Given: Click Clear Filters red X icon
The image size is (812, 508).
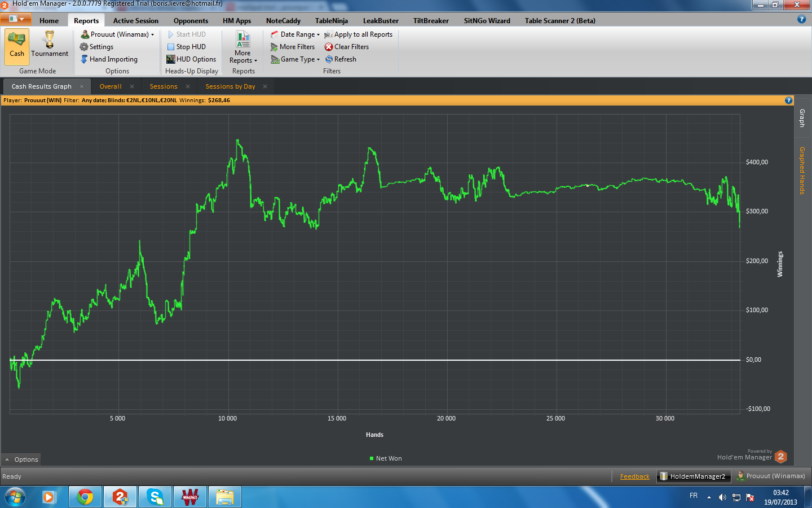Looking at the screenshot, I should coord(329,47).
